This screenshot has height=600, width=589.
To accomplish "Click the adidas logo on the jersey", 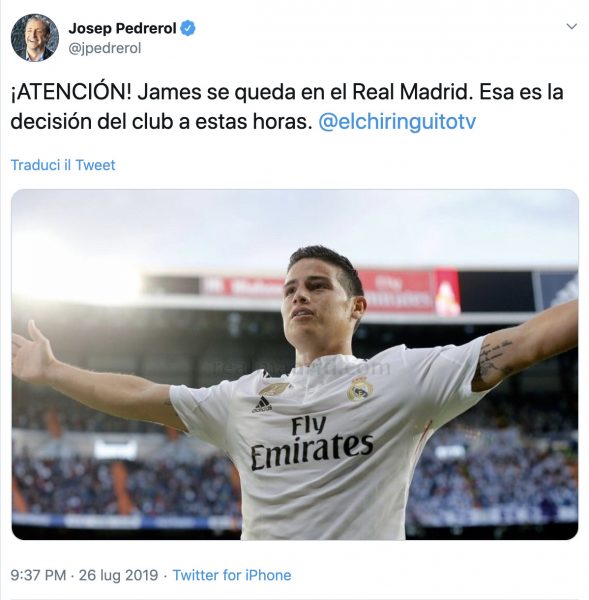I will [262, 404].
